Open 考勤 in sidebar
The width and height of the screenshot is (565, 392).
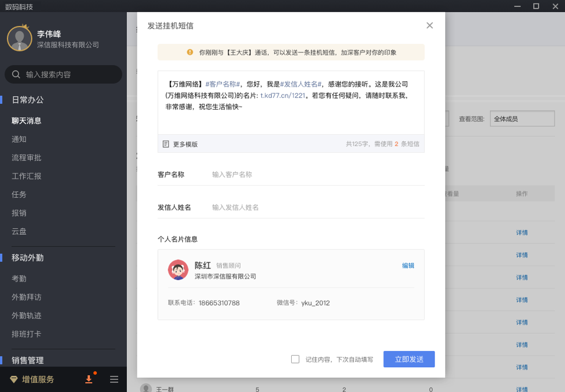pyautogui.click(x=18, y=278)
